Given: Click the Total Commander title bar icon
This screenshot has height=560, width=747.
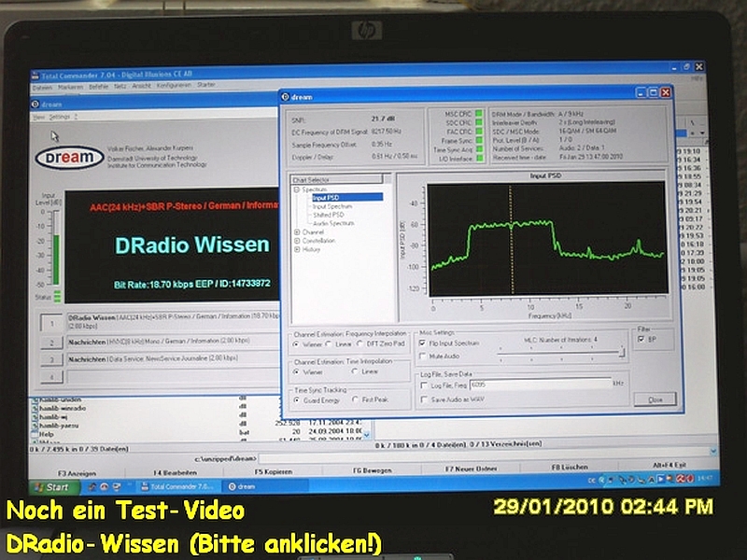Looking at the screenshot, I should [35, 77].
